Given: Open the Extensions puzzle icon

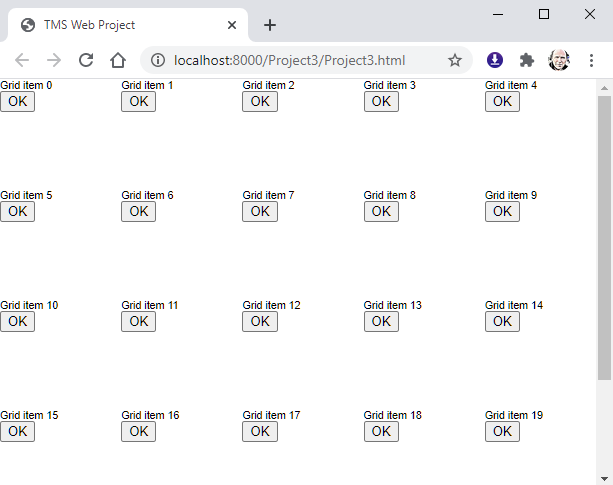Looking at the screenshot, I should (x=527, y=60).
